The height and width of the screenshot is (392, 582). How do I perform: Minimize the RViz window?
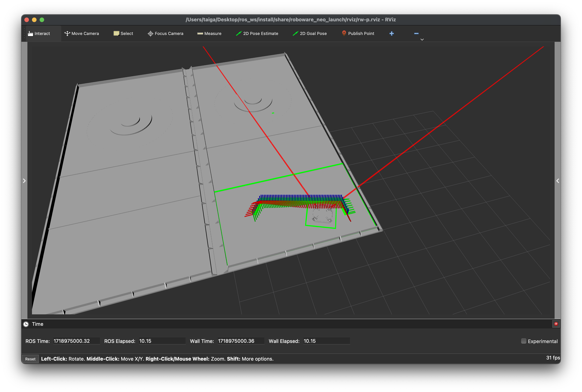(34, 20)
